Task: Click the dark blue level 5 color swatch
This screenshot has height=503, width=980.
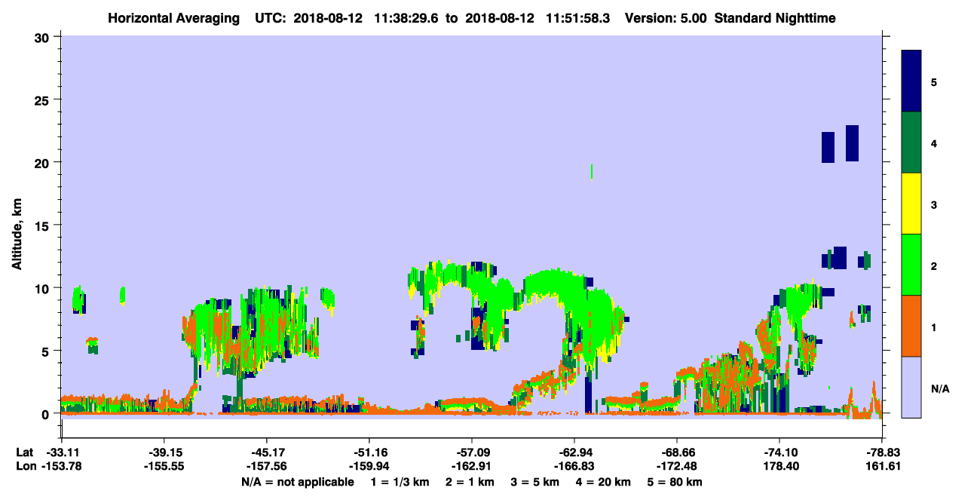Action: point(911,81)
